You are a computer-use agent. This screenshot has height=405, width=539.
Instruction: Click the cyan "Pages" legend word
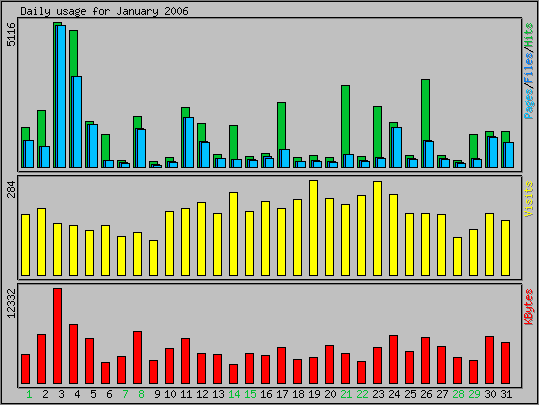click(529, 103)
